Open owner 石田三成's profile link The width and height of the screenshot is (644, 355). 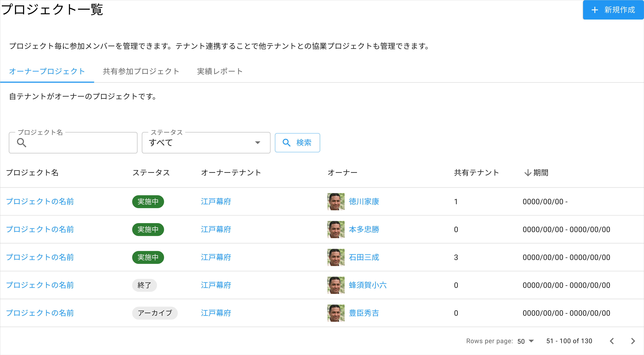[364, 257]
